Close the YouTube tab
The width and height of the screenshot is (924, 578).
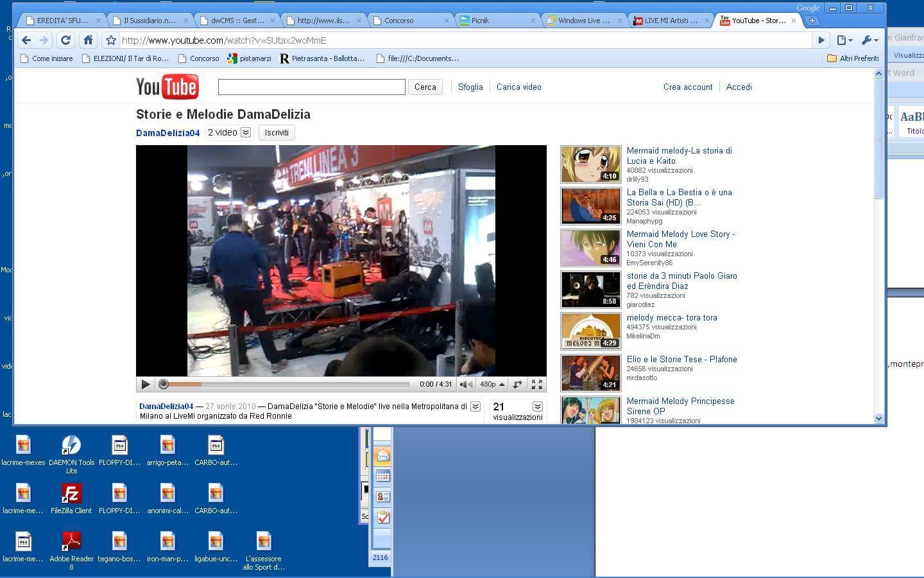[794, 21]
